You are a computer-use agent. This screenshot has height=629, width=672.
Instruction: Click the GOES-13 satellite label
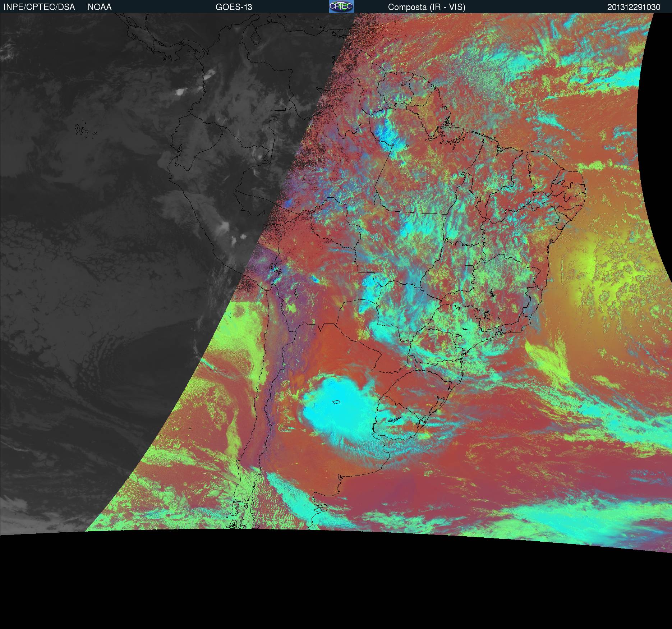234,7
